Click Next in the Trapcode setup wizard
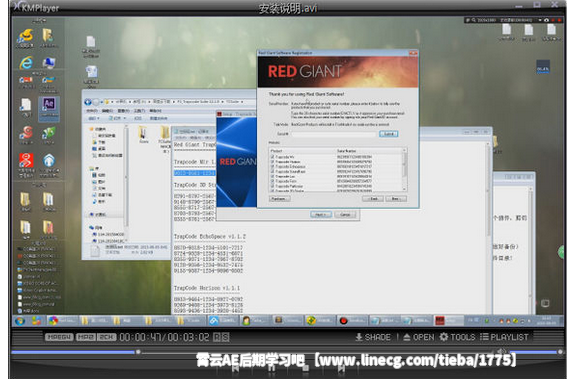Image resolution: width=567 pixels, height=379 pixels. coord(321,214)
